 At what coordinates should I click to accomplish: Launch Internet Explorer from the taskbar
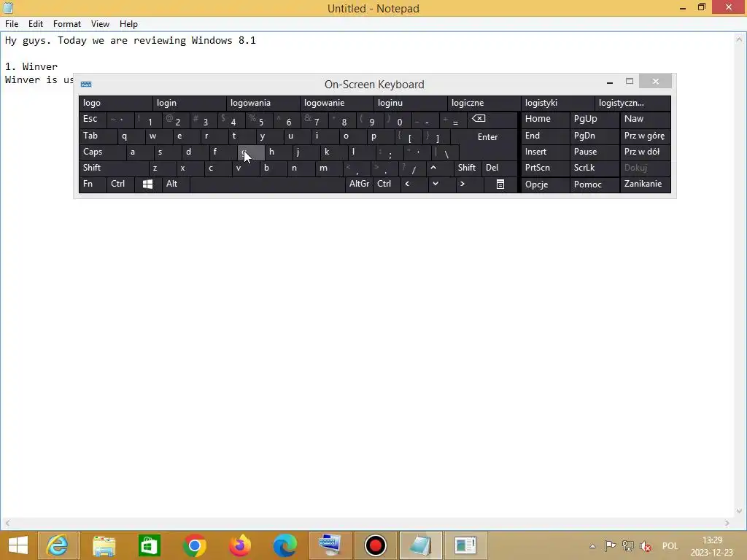click(57, 545)
